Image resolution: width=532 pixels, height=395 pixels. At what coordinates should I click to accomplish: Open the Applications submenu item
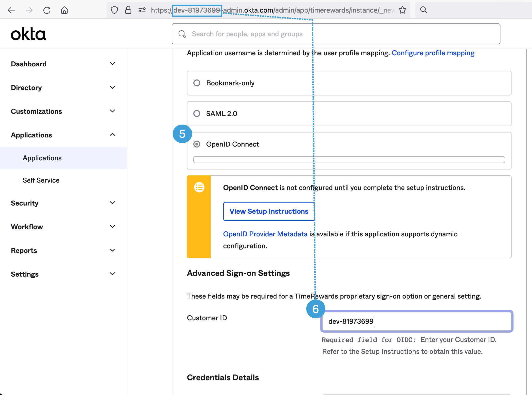click(x=42, y=158)
